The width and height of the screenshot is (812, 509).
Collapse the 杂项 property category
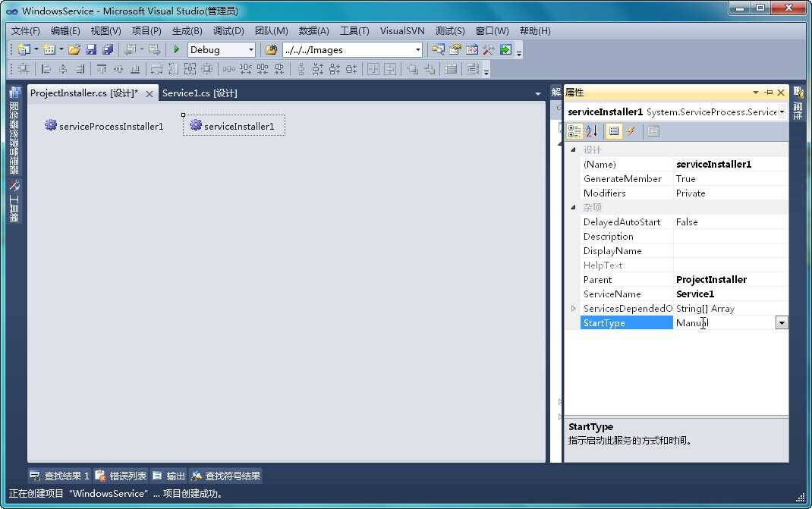[x=573, y=207]
